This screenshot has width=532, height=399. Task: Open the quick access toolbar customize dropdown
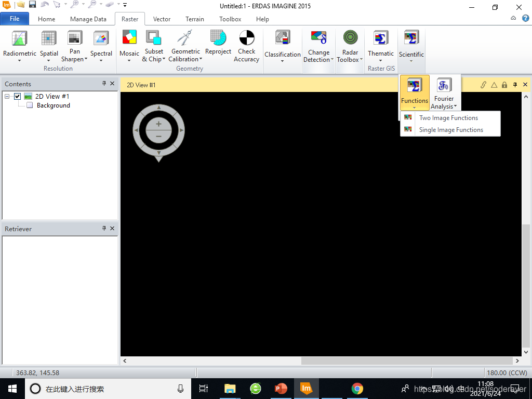tap(125, 5)
